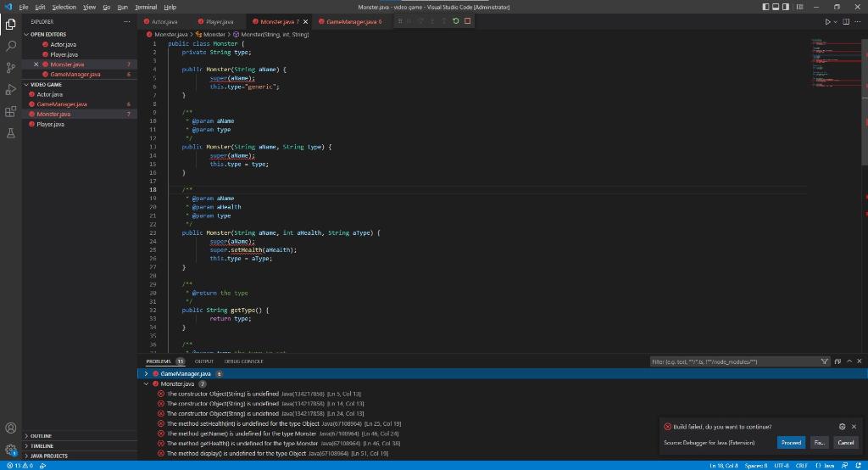Dismiss the Build failed notification
The width and height of the screenshot is (868, 470).
pos(854,427)
